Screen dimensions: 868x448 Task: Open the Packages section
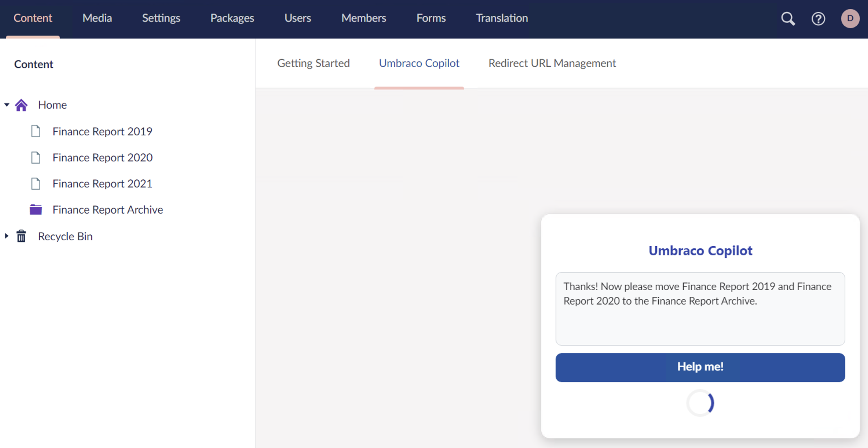(x=232, y=18)
